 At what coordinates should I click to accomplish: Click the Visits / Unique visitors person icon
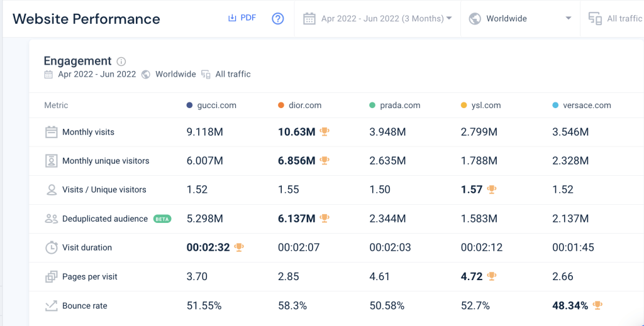point(52,190)
